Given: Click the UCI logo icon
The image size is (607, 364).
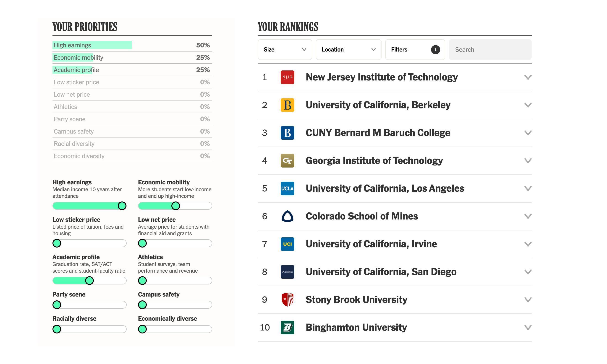Looking at the screenshot, I should (287, 244).
